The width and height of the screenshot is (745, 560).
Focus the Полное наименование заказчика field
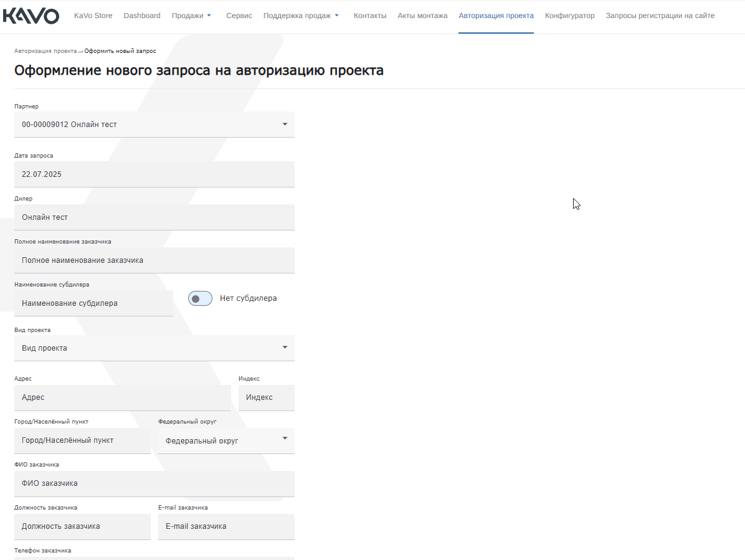(154, 260)
